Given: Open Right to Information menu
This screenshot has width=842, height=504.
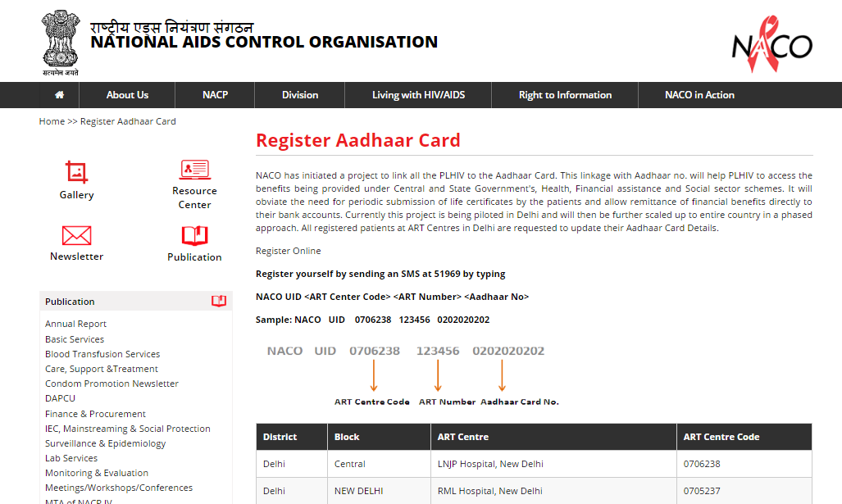Looking at the screenshot, I should tap(565, 95).
